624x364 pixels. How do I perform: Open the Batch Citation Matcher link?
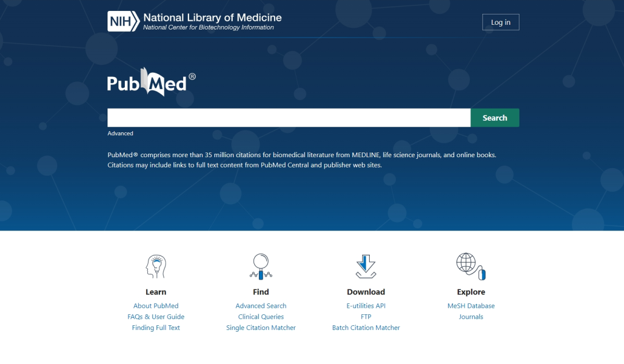[366, 328]
